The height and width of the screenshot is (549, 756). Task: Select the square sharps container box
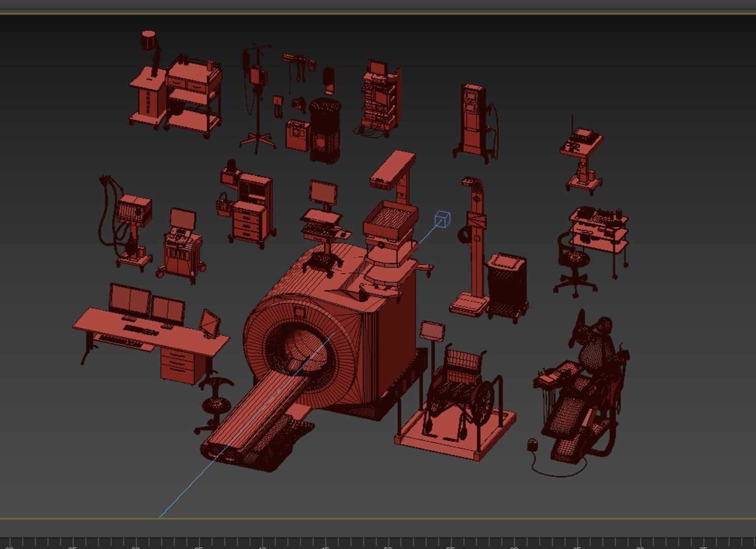click(297, 135)
